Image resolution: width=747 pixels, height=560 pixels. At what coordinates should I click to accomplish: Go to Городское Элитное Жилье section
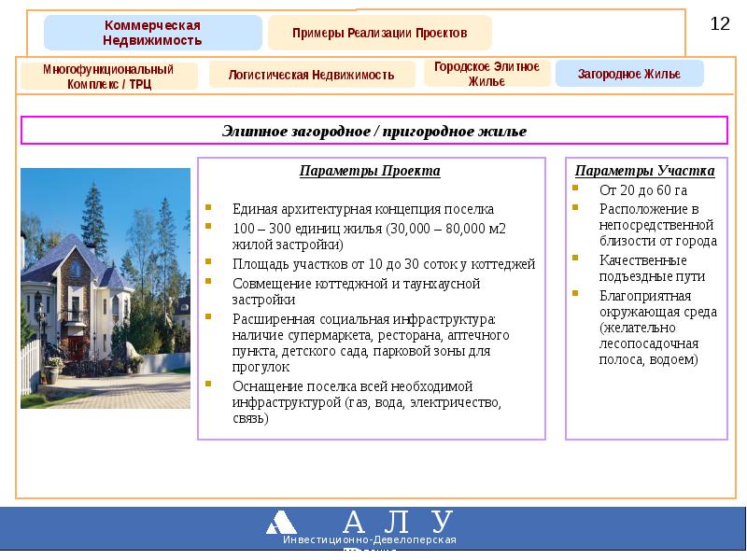486,74
